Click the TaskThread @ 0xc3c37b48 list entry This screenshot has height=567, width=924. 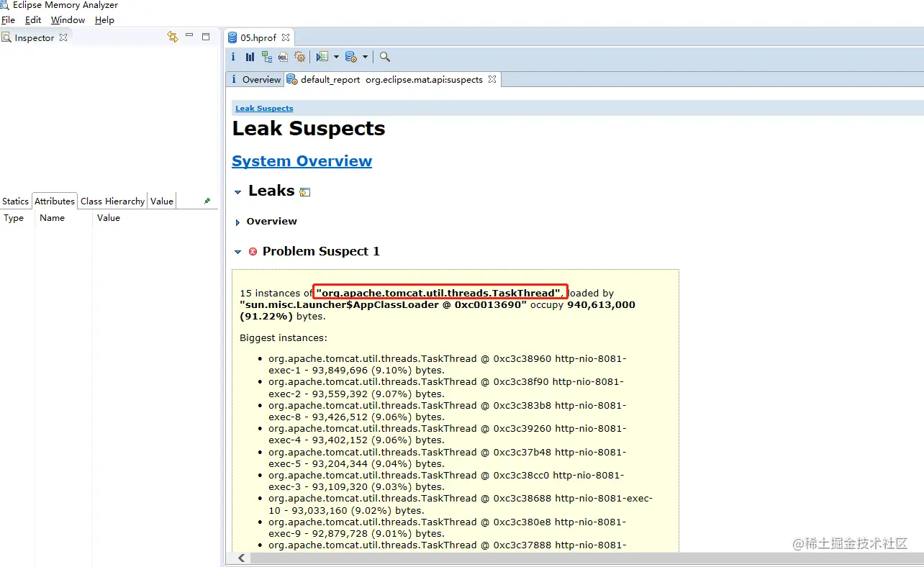point(448,458)
